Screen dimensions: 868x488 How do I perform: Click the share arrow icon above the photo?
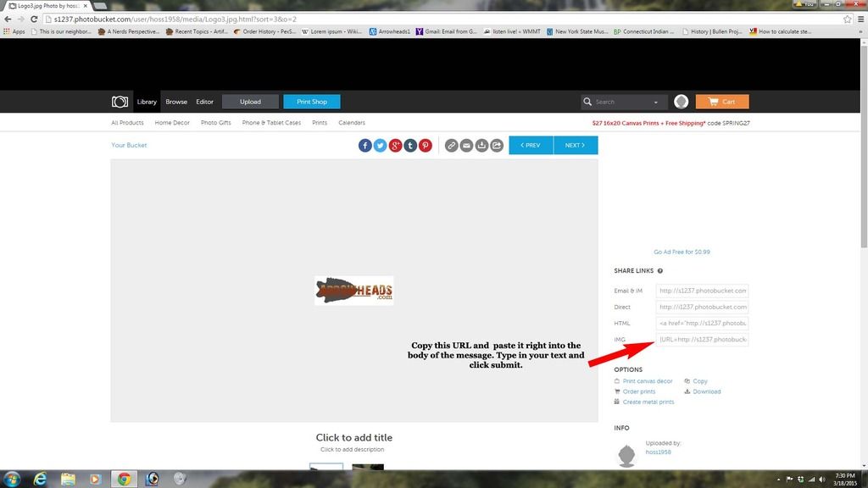point(497,146)
